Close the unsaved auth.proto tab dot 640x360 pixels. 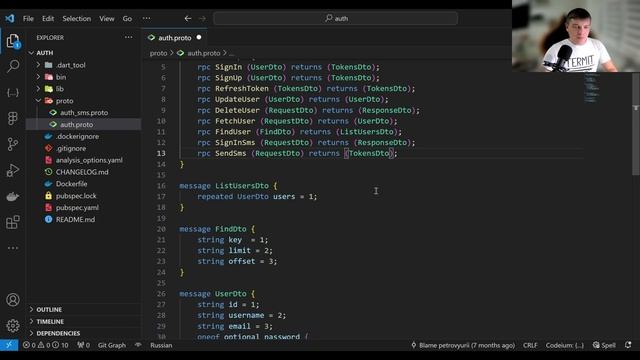click(x=199, y=37)
